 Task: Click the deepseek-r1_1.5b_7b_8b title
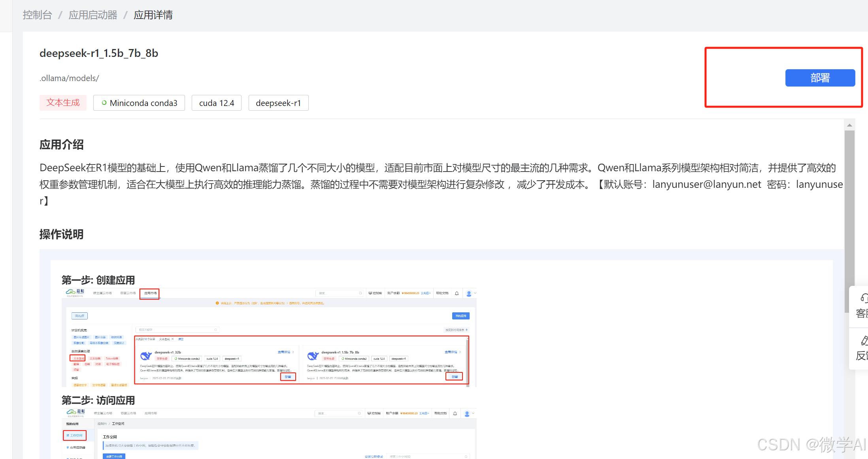click(x=99, y=53)
